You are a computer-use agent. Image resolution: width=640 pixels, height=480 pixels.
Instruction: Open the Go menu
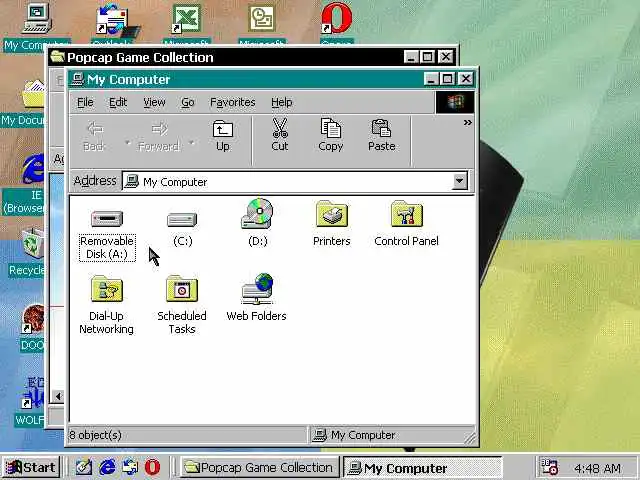pos(188,102)
